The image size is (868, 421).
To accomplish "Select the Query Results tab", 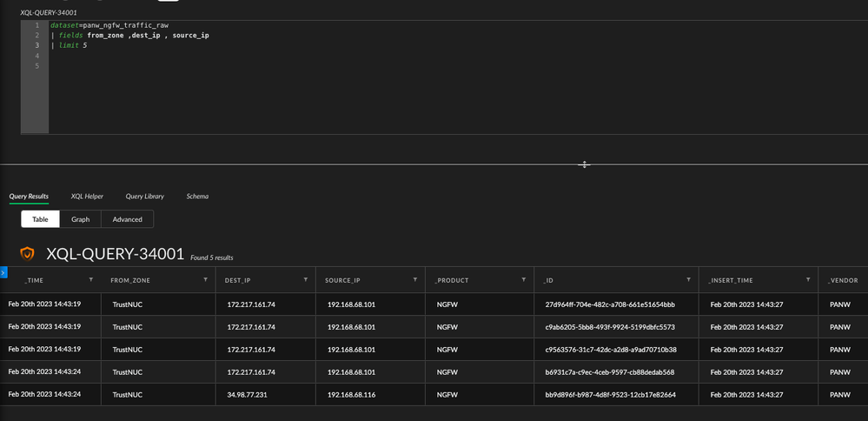I will click(x=29, y=197).
